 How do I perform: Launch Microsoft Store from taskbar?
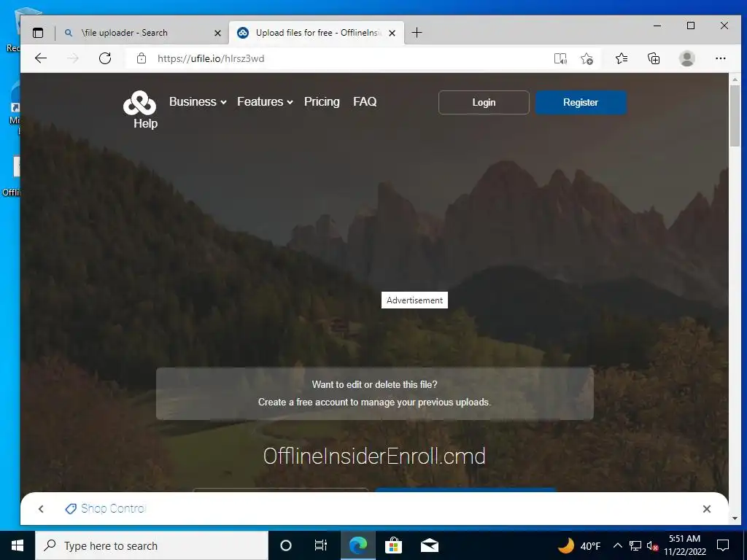(393, 545)
